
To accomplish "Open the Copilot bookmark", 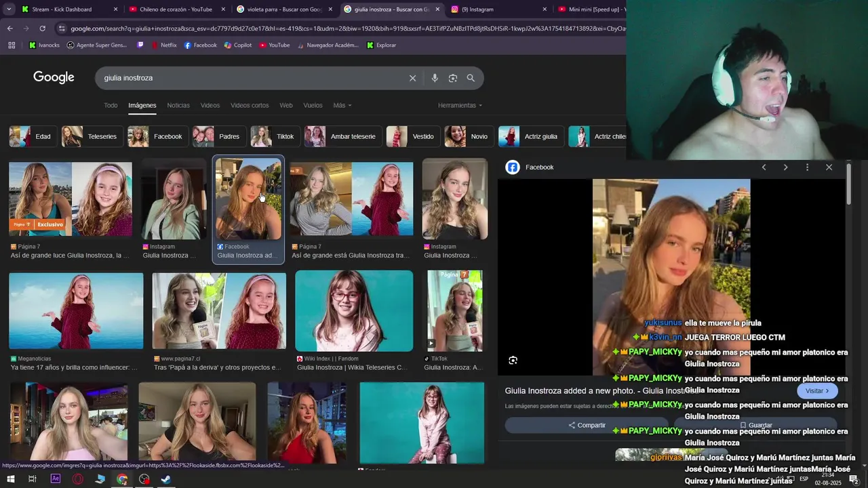I will [237, 45].
